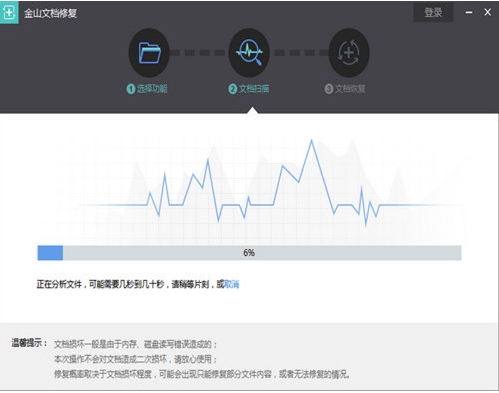Screen dimensions: 499x393
Task: Minimize the document repair window
Action: click(469, 13)
